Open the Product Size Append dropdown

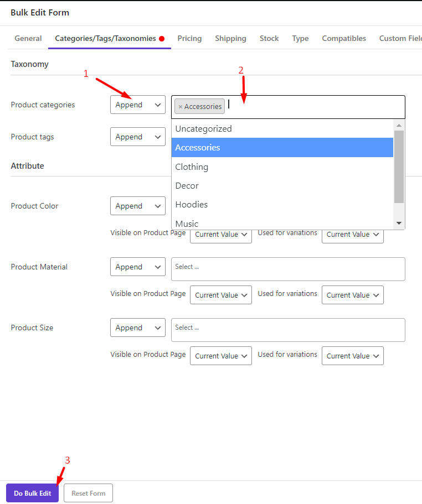click(138, 328)
